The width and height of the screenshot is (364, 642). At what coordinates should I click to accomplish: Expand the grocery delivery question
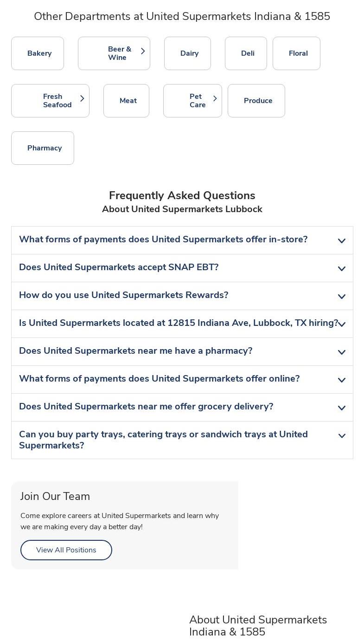[x=182, y=407]
